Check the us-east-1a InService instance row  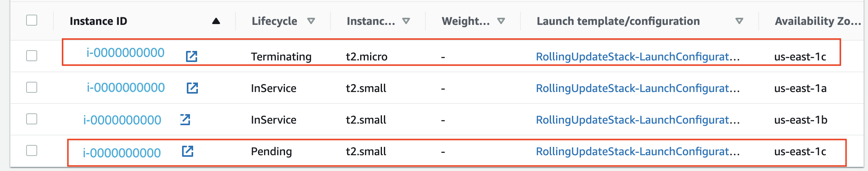click(32, 87)
